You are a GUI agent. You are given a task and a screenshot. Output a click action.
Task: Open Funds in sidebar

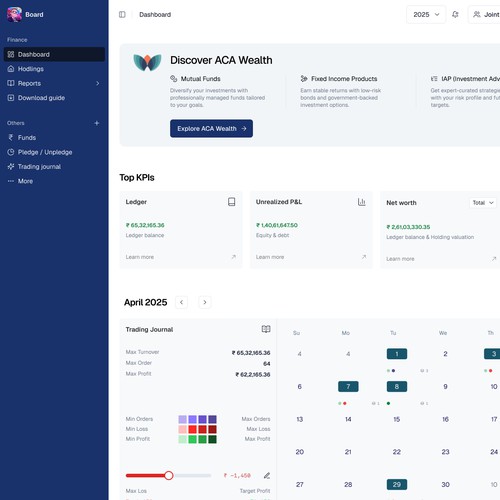click(54, 137)
